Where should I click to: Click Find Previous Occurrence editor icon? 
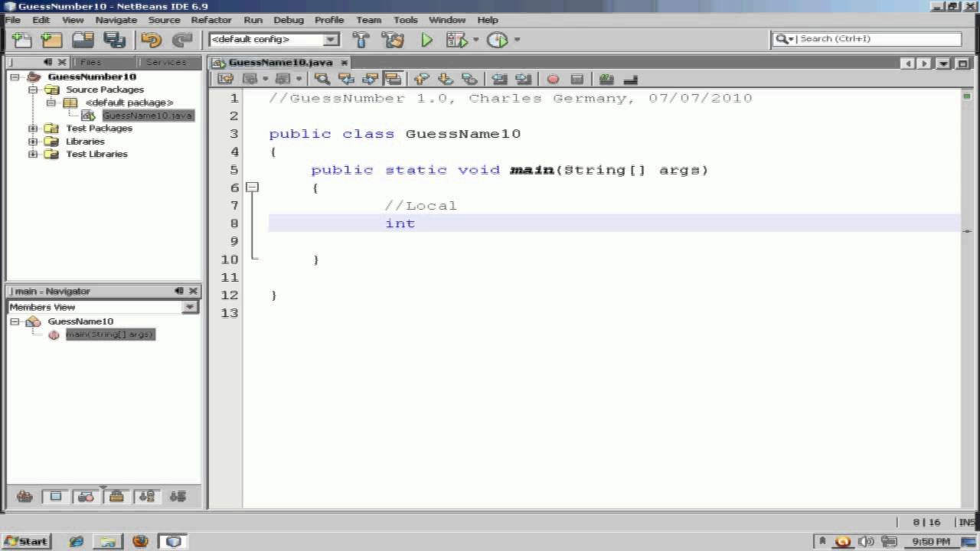pos(346,79)
